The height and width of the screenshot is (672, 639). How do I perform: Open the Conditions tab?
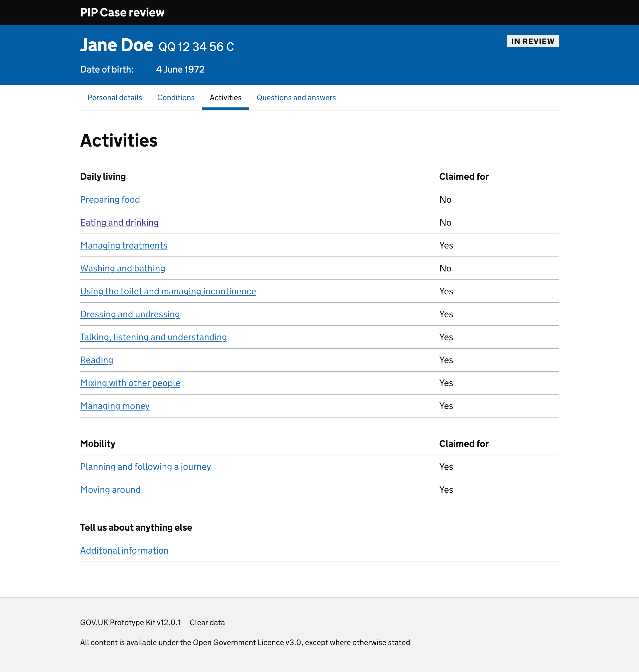point(176,98)
